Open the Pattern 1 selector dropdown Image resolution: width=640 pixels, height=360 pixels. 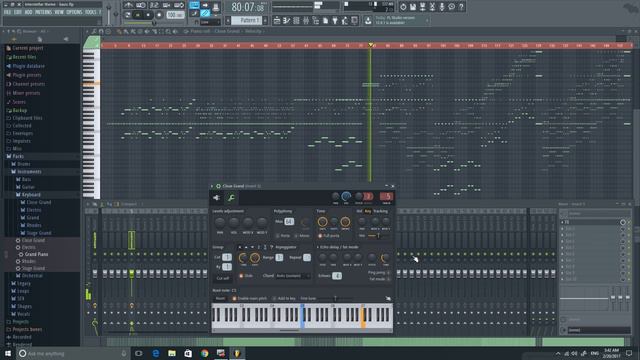tap(248, 20)
